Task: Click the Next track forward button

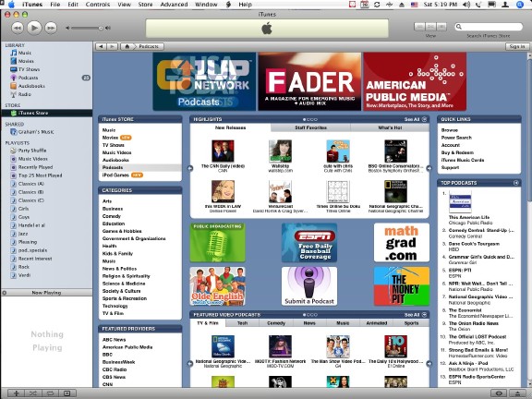Action: click(51, 28)
